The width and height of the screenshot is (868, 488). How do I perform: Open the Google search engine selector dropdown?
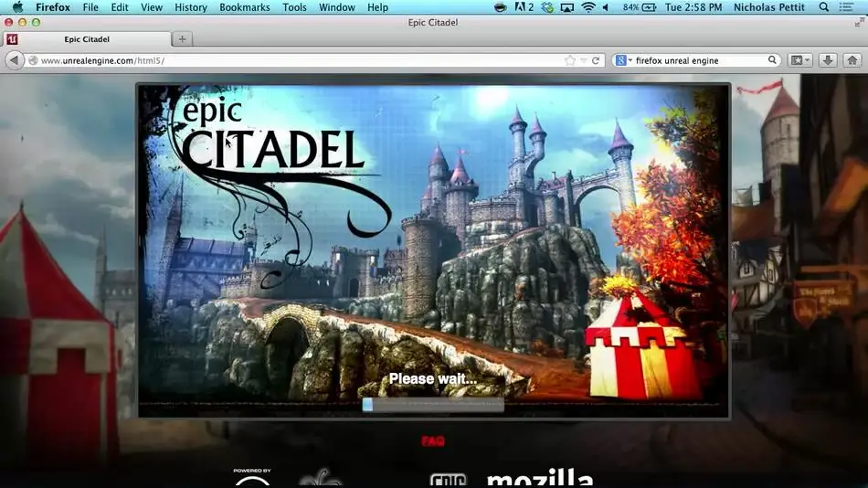[623, 60]
